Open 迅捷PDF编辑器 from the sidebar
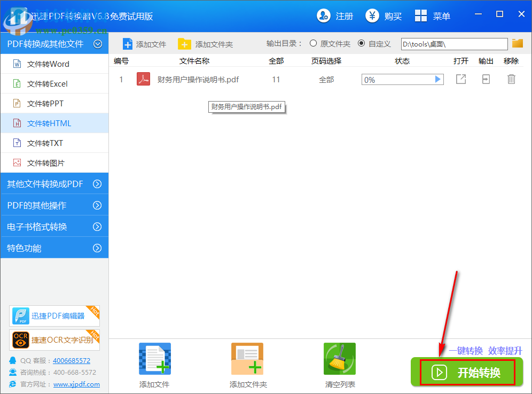Image resolution: width=532 pixels, height=394 pixels. pos(54,315)
